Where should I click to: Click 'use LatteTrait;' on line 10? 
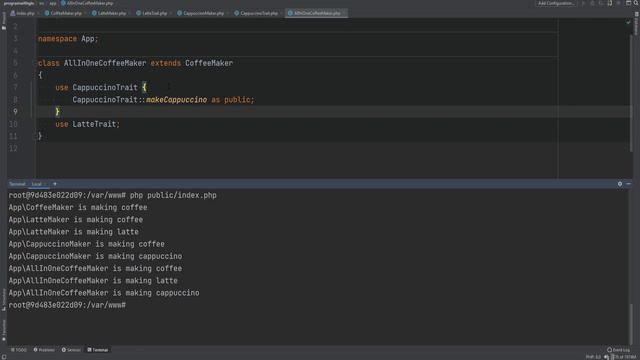coord(88,124)
